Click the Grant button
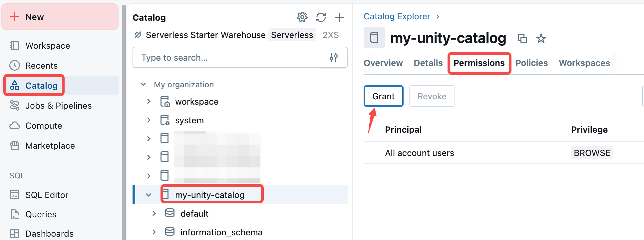 383,96
